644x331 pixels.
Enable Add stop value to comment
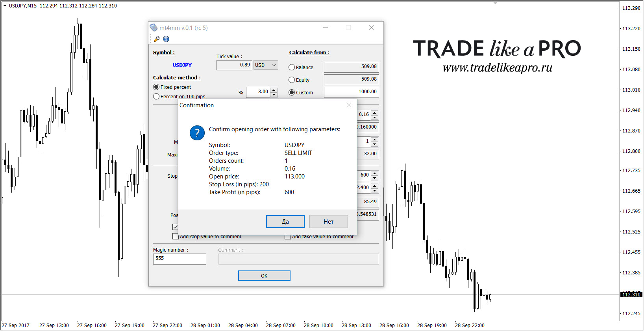(x=176, y=236)
